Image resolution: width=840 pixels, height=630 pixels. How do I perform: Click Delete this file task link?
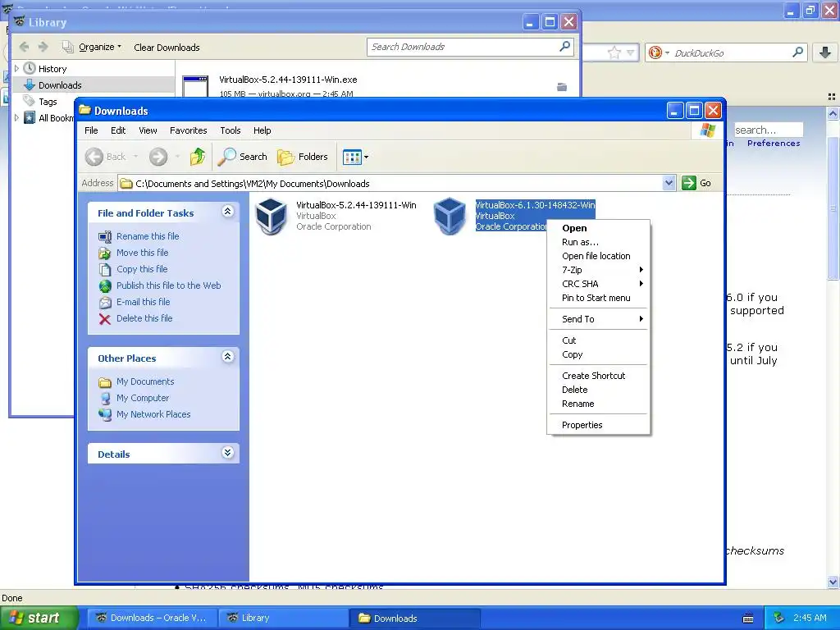point(144,318)
